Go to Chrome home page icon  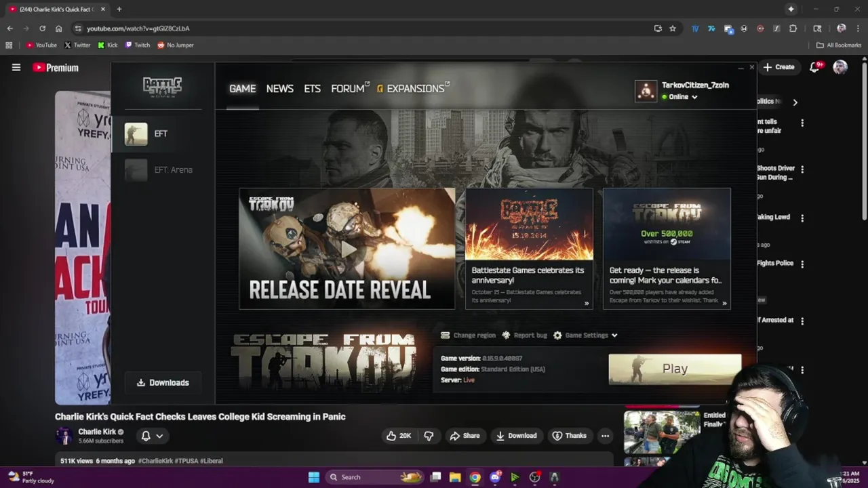pos(59,28)
